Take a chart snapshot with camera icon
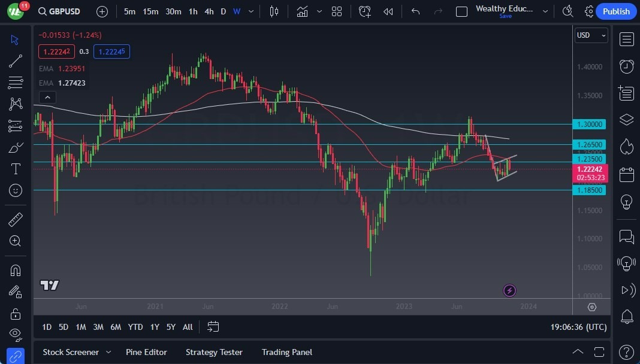Screen dimensions: 640x364 (x=567, y=11)
